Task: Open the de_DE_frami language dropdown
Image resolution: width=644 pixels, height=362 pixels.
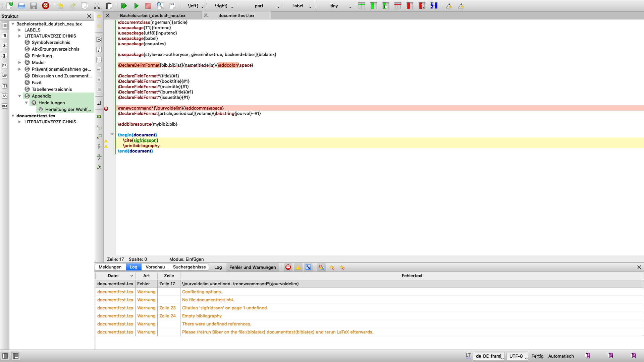Action: (x=489, y=356)
